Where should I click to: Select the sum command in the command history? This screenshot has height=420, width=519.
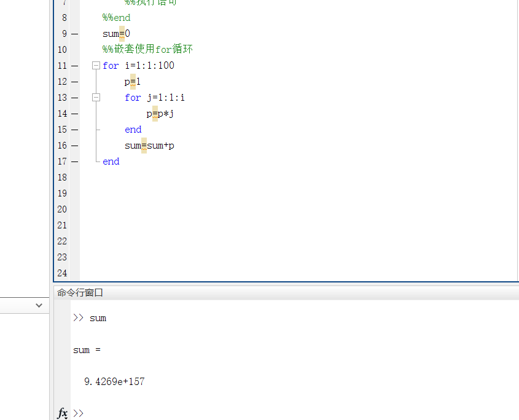pyautogui.click(x=98, y=317)
